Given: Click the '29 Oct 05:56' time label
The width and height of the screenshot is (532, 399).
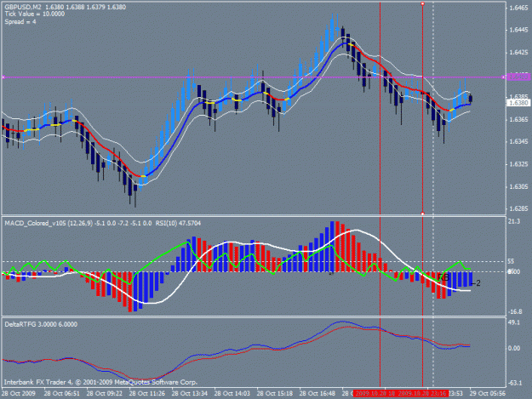Looking at the screenshot, I should [488, 394].
